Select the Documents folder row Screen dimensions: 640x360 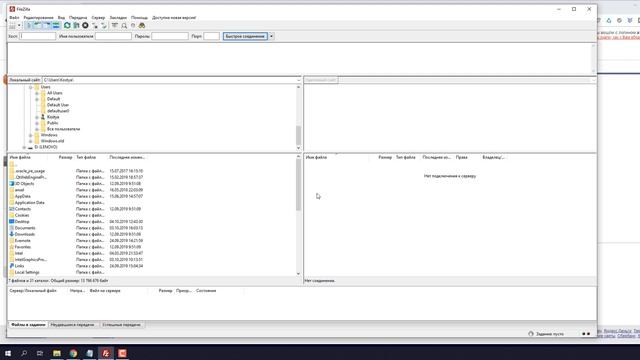pos(151,228)
